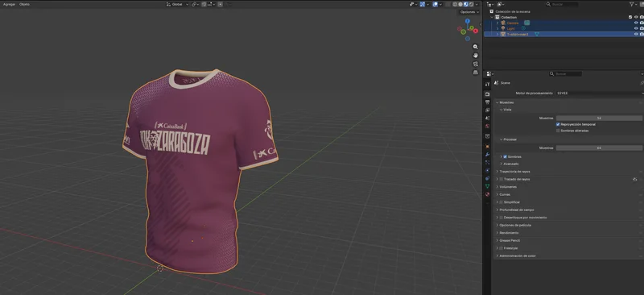Open the Modifiers properties wrench icon
Screen dimensions: 644x295
tap(487, 154)
